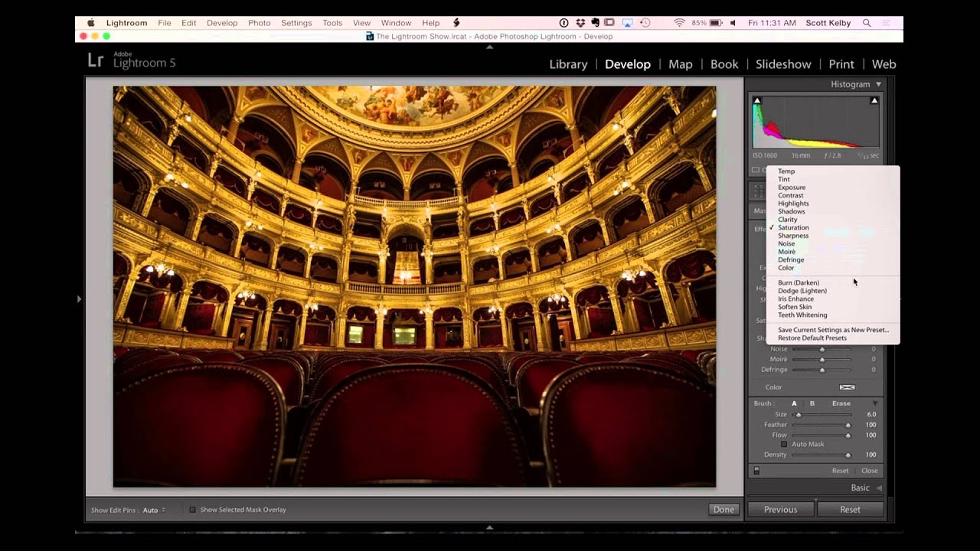Open the Apple menu
This screenshot has width=980, height=551.
(x=91, y=23)
